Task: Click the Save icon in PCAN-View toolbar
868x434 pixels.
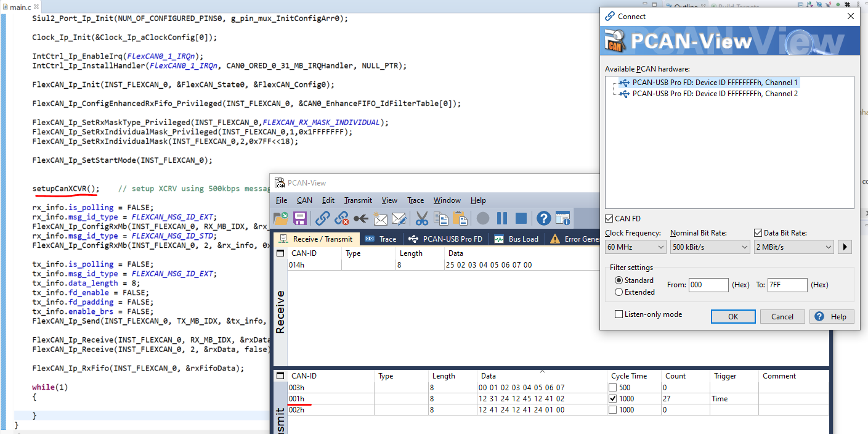Action: pyautogui.click(x=300, y=218)
